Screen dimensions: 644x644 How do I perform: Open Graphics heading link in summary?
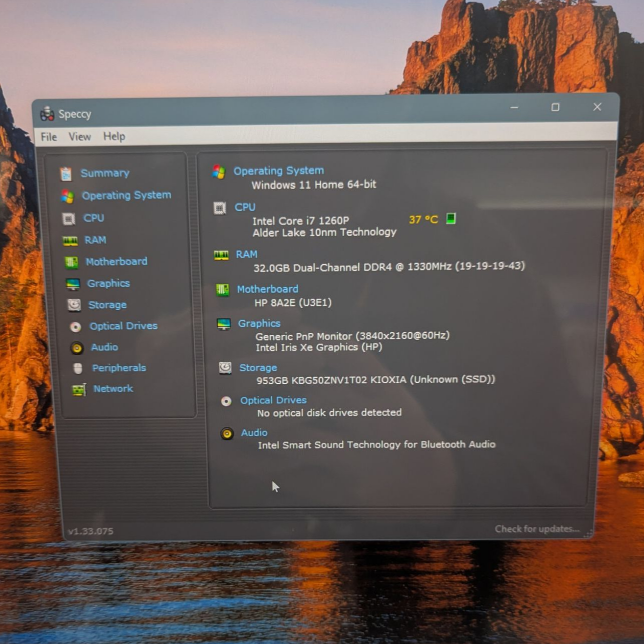[x=259, y=323]
